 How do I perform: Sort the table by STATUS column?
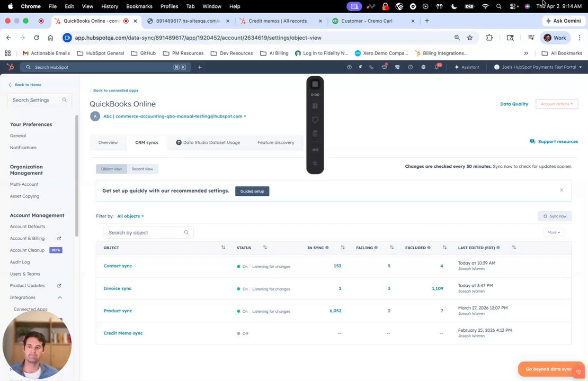[265, 248]
